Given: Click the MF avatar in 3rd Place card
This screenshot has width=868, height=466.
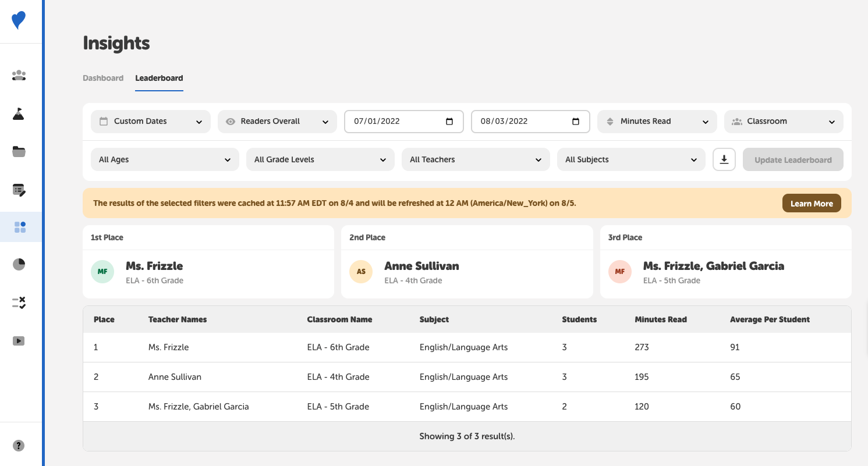Looking at the screenshot, I should click(x=620, y=272).
